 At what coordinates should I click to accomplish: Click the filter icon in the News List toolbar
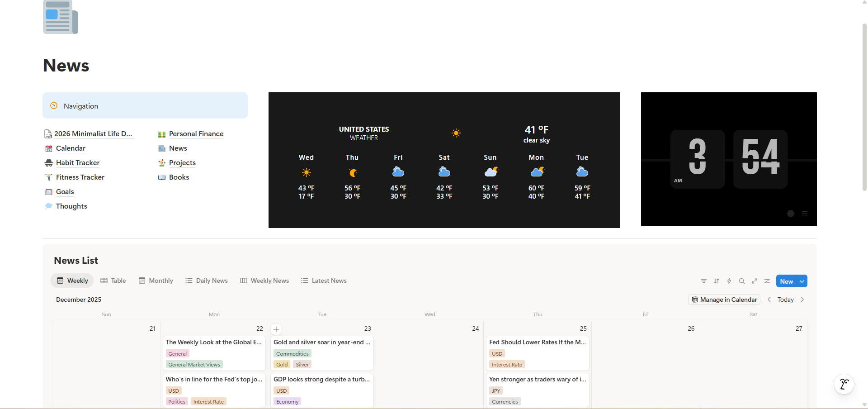pos(703,281)
